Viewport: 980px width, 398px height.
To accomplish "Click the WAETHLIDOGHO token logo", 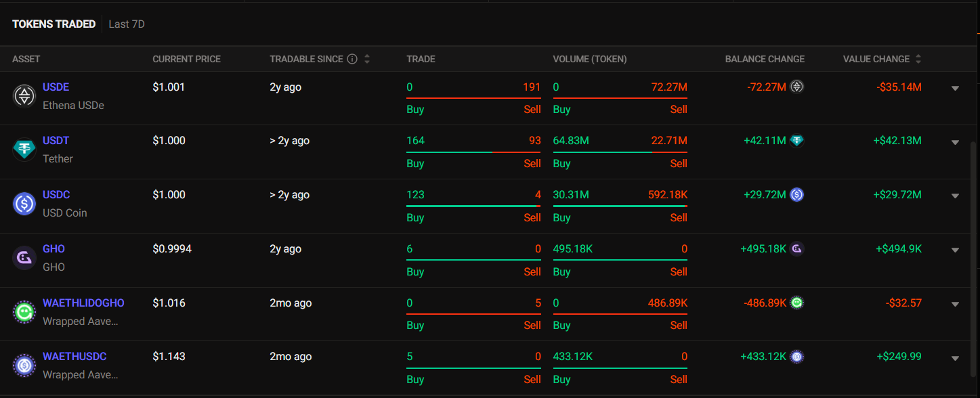I will pos(24,311).
